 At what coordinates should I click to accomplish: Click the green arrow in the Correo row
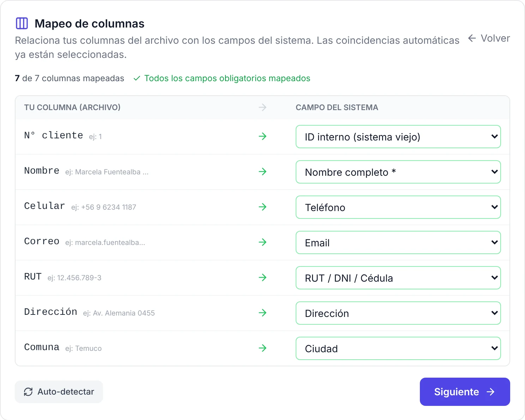(x=262, y=242)
